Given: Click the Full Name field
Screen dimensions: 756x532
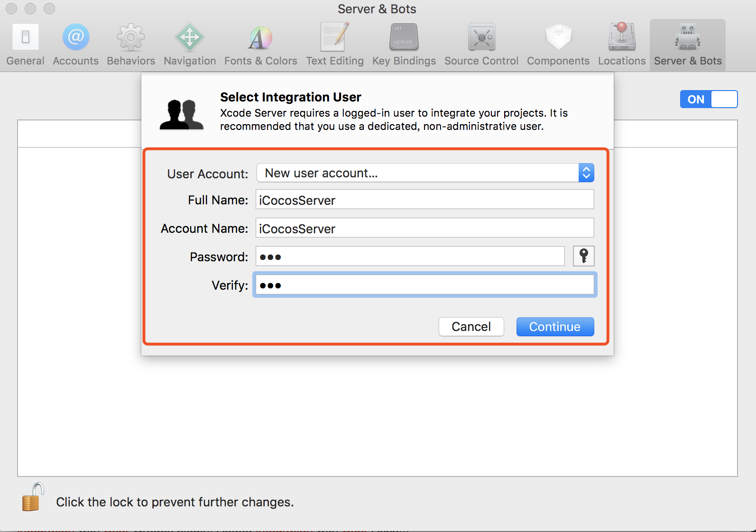Looking at the screenshot, I should pos(425,200).
